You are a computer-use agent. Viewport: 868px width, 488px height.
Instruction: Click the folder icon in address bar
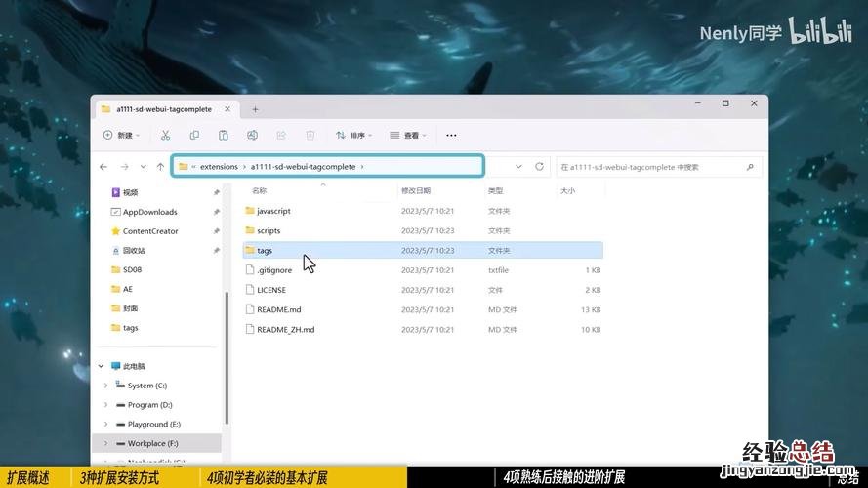[184, 167]
